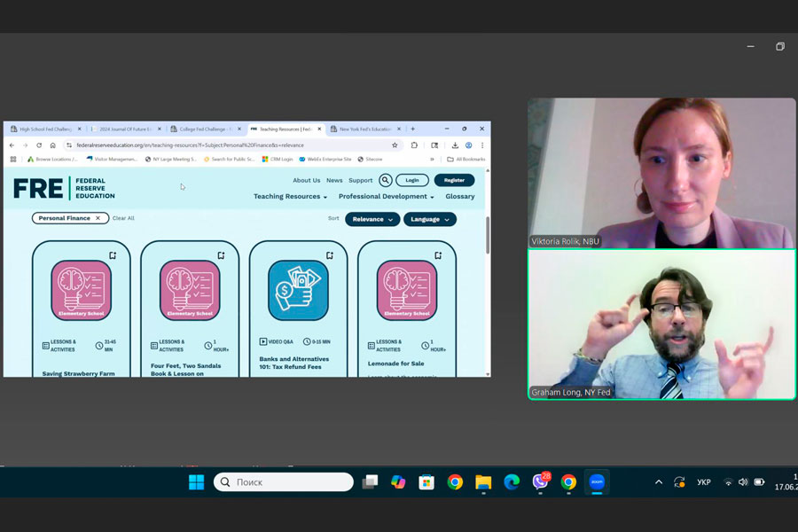
Task: Click the Register button
Action: pyautogui.click(x=454, y=180)
